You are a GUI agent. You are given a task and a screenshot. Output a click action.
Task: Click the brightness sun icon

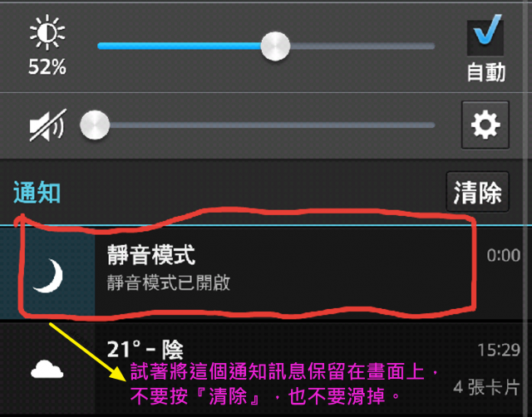[47, 32]
